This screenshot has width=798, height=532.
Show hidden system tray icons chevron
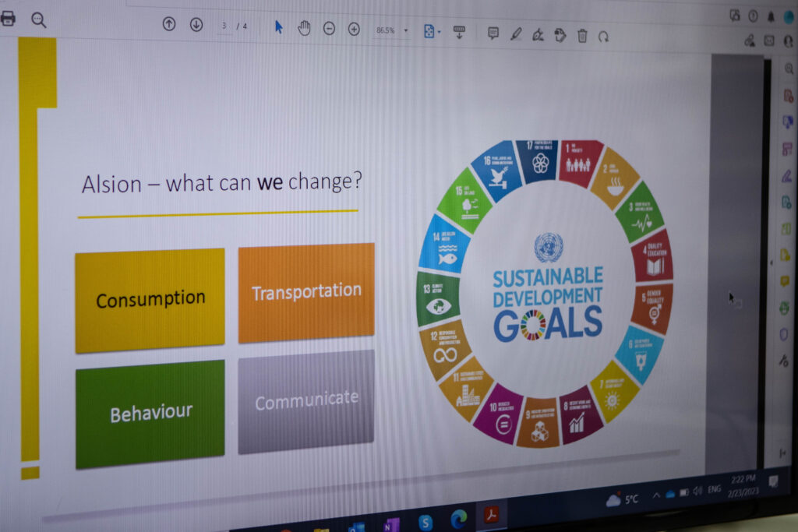pyautogui.click(x=656, y=495)
